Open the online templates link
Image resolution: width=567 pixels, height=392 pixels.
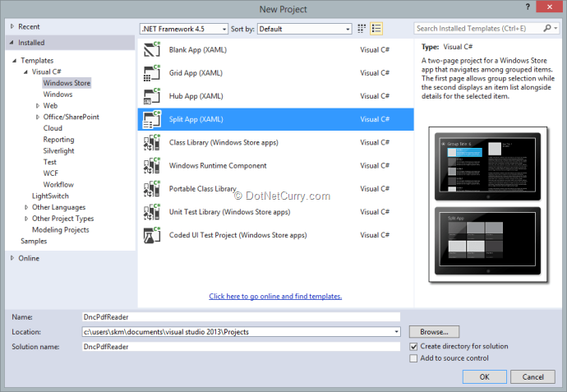tap(275, 296)
